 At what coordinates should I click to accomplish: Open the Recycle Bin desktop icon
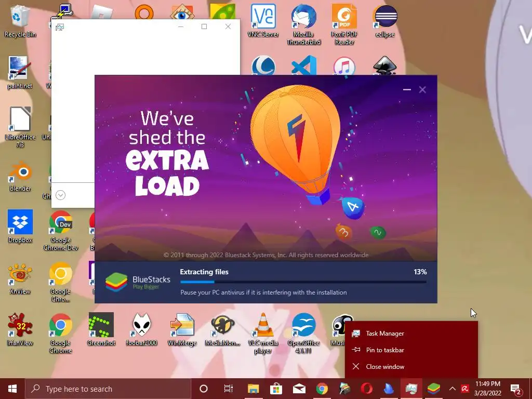click(x=20, y=22)
